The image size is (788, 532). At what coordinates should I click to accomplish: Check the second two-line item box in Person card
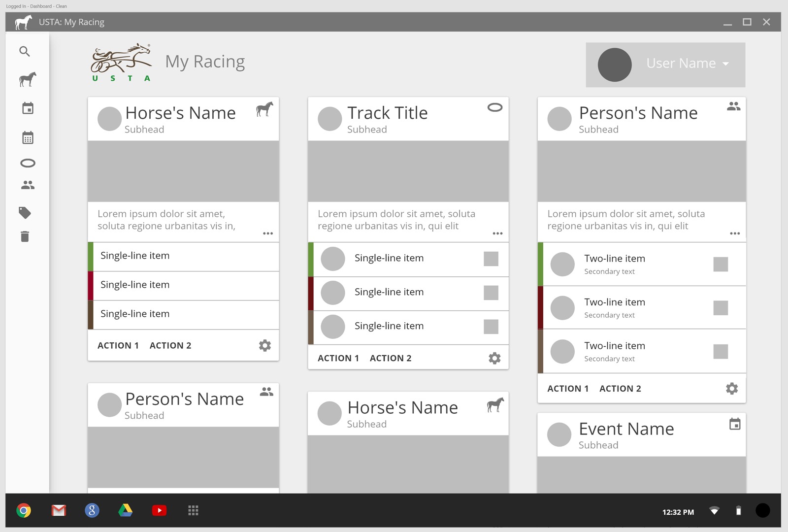click(x=720, y=308)
